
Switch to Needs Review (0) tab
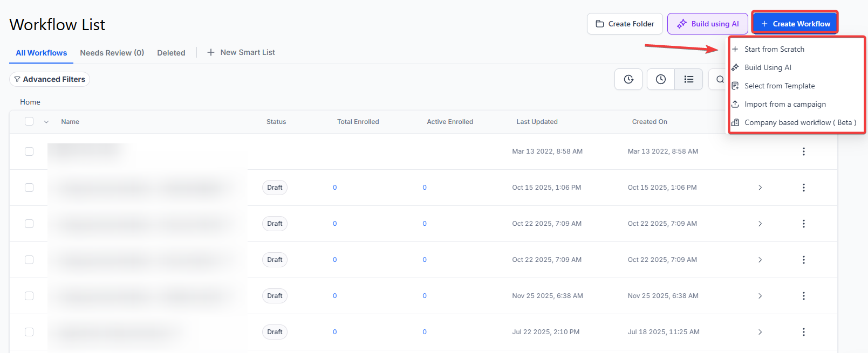click(112, 53)
